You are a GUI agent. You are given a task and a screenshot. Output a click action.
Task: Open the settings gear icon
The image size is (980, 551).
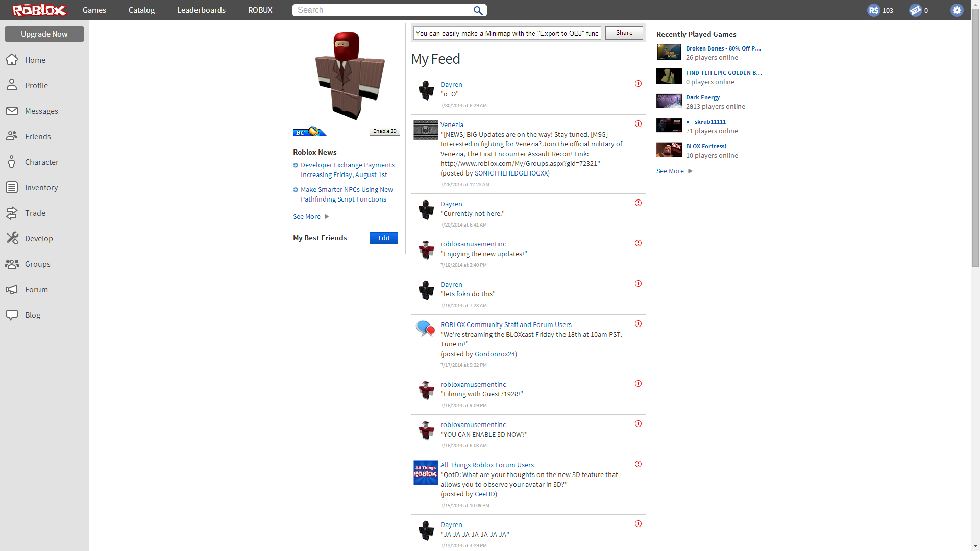(x=957, y=10)
